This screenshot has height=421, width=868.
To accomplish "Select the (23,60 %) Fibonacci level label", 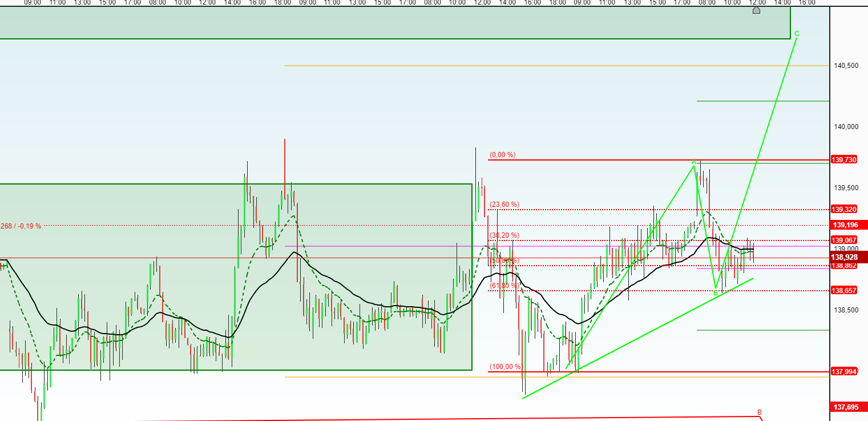I will coord(504,205).
